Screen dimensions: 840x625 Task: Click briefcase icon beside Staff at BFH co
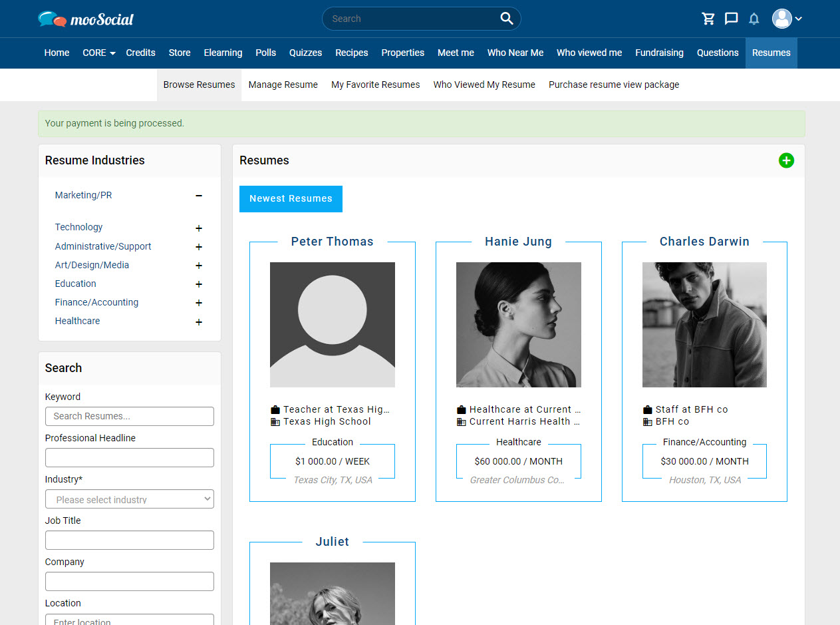point(648,409)
